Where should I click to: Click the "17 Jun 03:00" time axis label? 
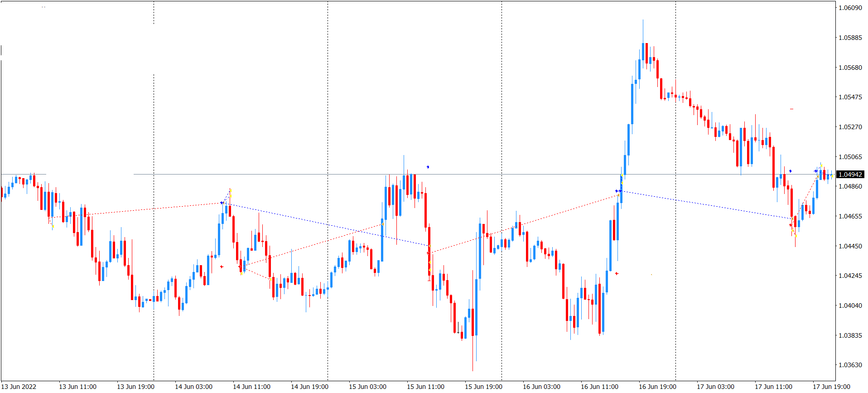coord(715,387)
